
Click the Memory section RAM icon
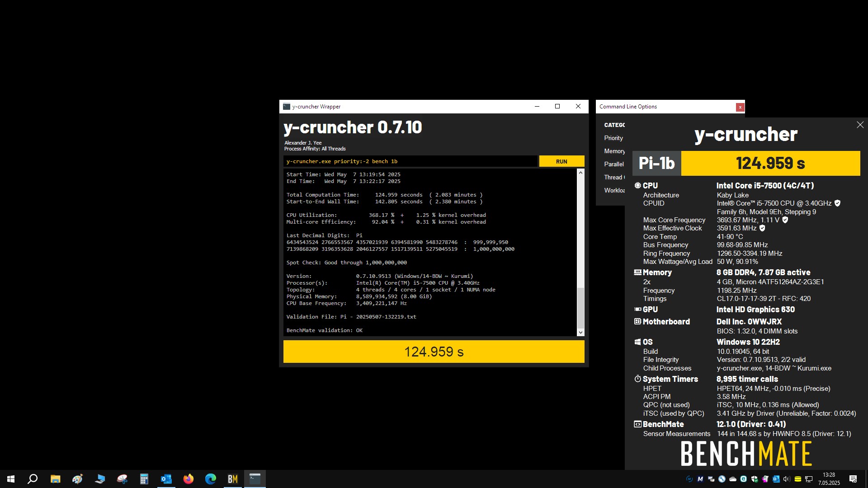(x=637, y=272)
